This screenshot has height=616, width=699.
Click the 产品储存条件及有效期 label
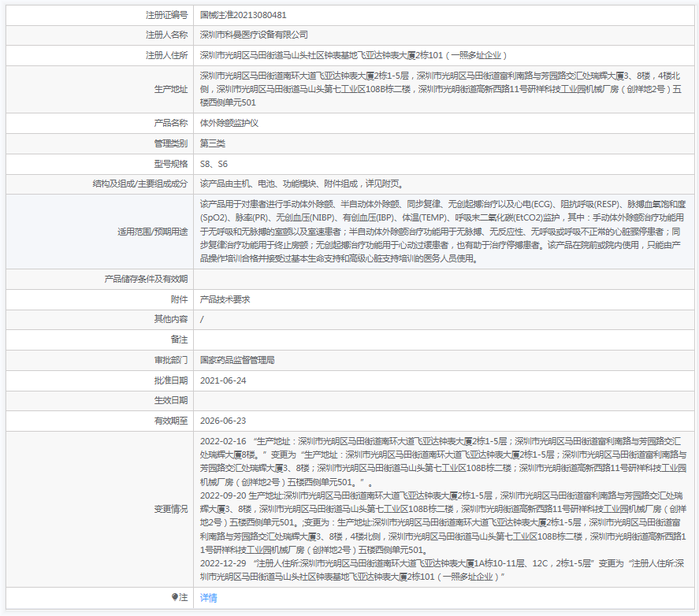click(147, 279)
